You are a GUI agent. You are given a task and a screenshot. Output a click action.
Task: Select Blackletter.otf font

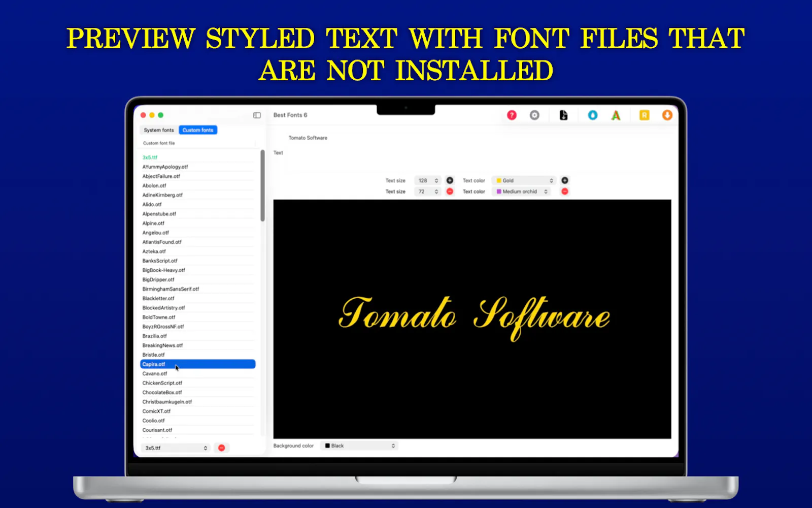[x=197, y=298]
